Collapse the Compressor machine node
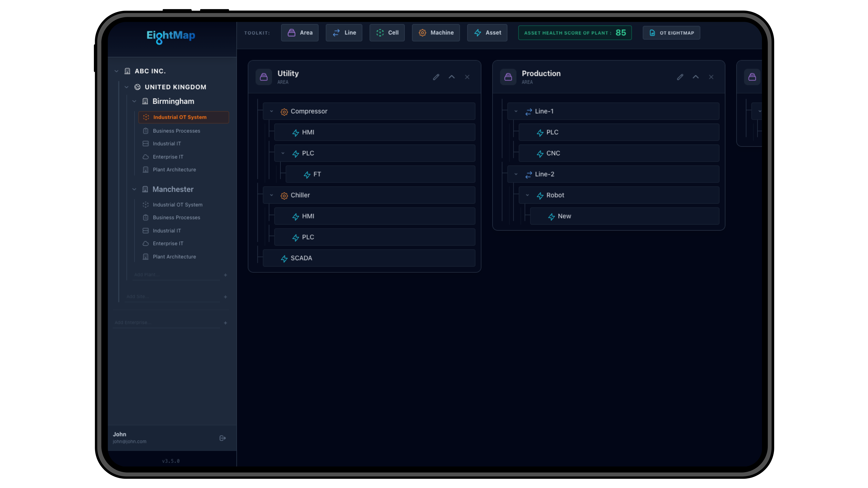The image size is (868, 488). 272,111
